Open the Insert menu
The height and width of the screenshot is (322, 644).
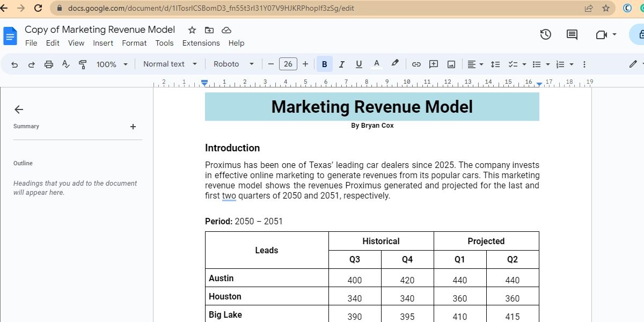tap(103, 43)
